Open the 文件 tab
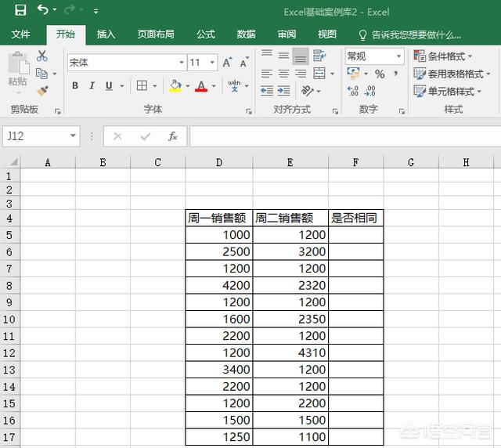Screen dimensions: 501x448 coord(20,34)
